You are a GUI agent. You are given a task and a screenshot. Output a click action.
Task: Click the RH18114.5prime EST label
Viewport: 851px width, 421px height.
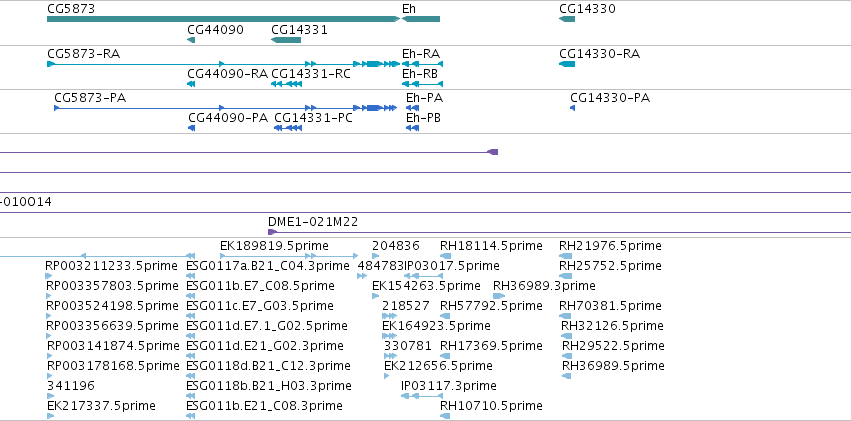tap(491, 246)
